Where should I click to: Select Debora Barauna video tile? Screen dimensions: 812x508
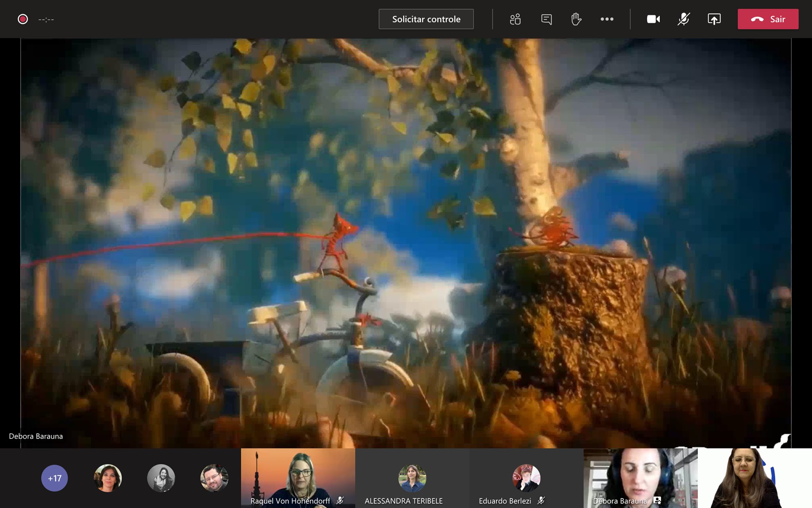tap(640, 478)
